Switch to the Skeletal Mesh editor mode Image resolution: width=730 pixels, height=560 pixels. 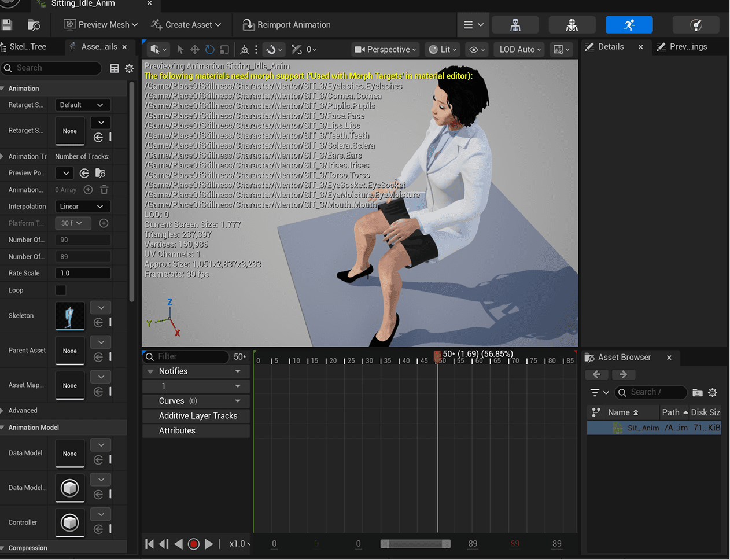click(x=572, y=25)
